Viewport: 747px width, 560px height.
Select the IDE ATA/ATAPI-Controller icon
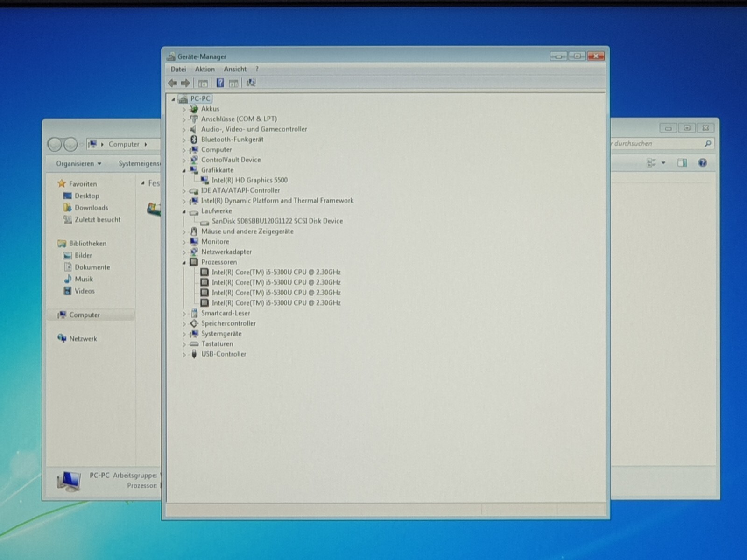pos(194,191)
